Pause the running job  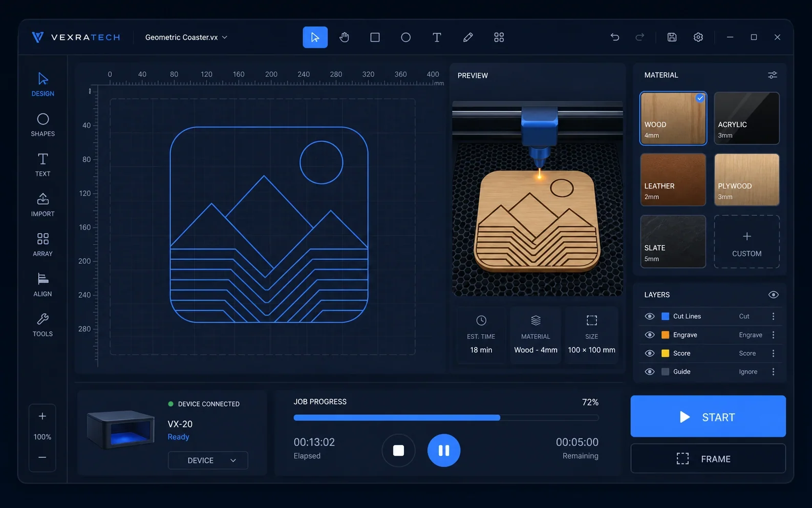coord(444,450)
